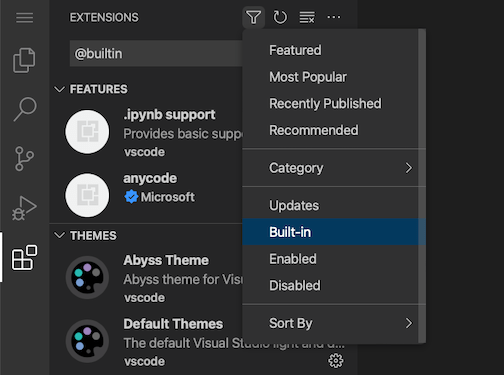504x375 pixels.
Task: Click the Filter Extensions funnel icon
Action: pyautogui.click(x=254, y=17)
